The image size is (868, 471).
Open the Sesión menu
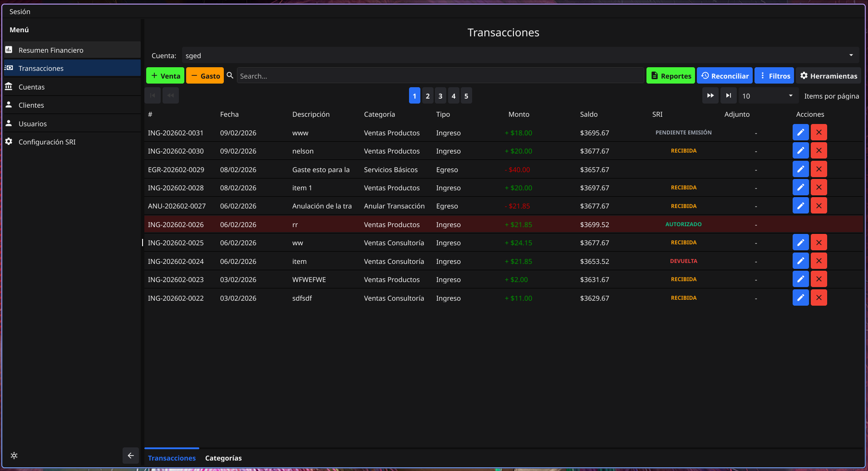(20, 11)
